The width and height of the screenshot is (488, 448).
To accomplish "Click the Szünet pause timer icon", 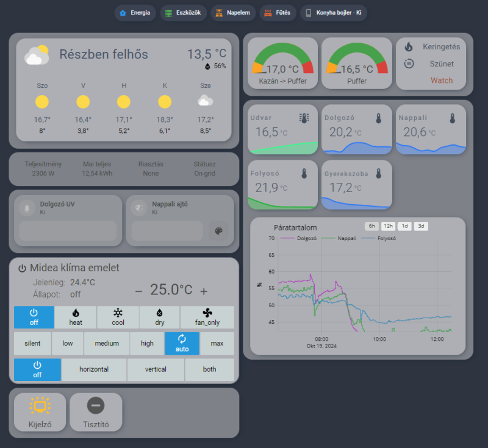I will [x=409, y=64].
